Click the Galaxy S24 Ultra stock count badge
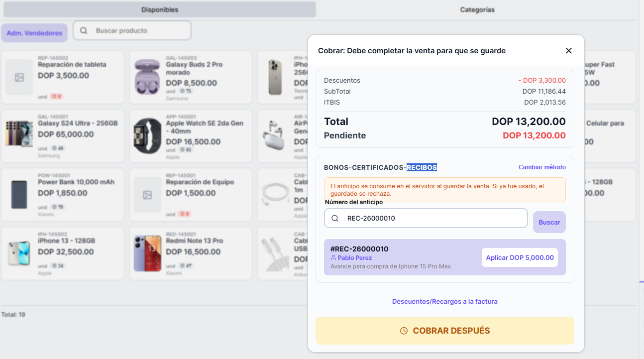The image size is (644, 359). click(x=57, y=148)
